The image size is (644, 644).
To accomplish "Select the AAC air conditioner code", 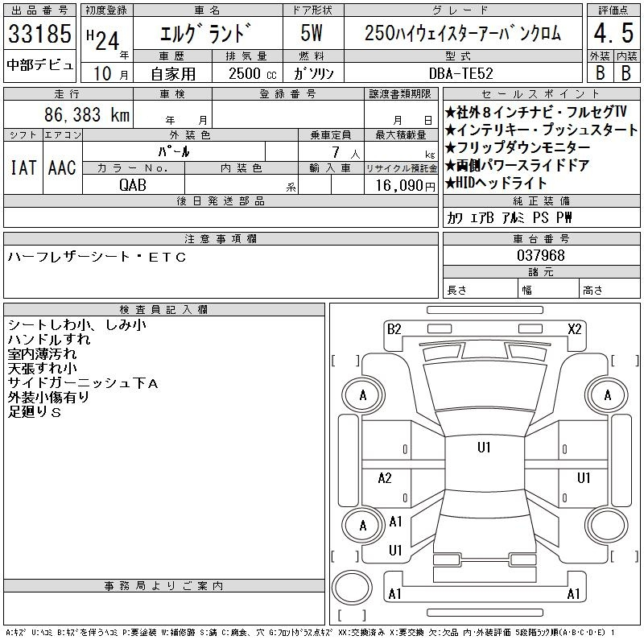I will pyautogui.click(x=62, y=167).
